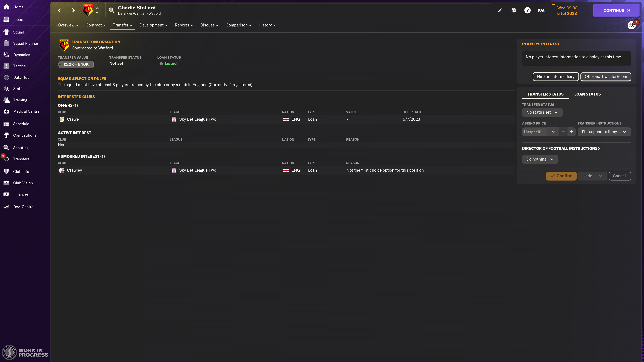Click the Hire an Intermediary button
The height and width of the screenshot is (362, 644).
555,76
